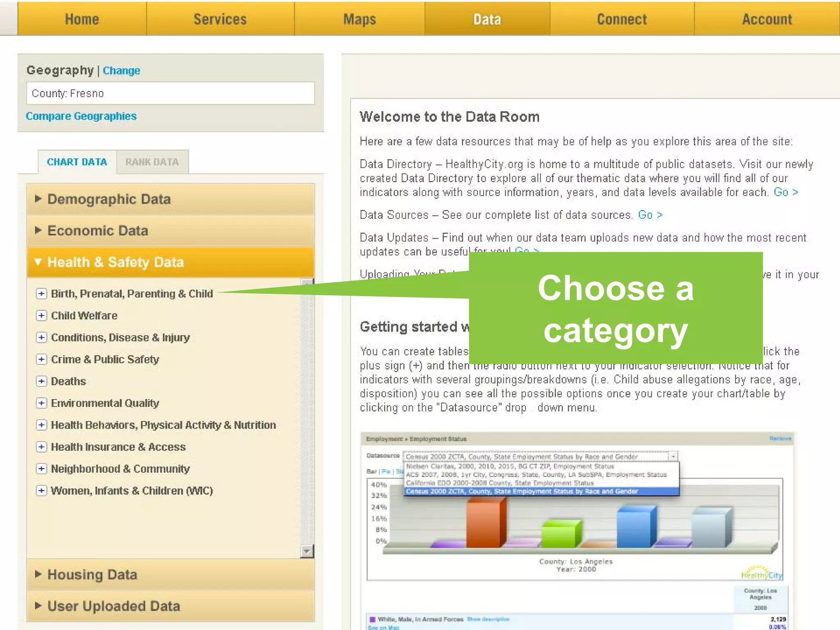Expand Conditions, Disease & Injury plus icon

(x=41, y=337)
